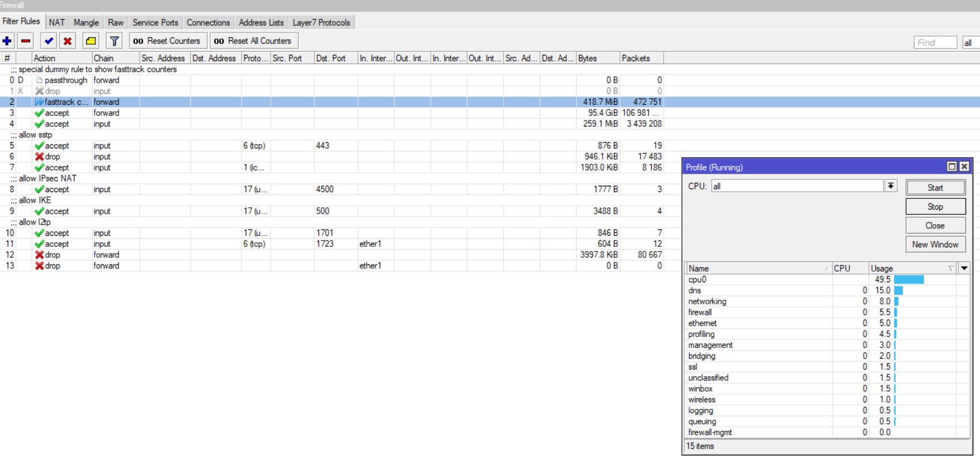
Task: Click the passthrough icon in rule 0
Action: click(x=40, y=80)
